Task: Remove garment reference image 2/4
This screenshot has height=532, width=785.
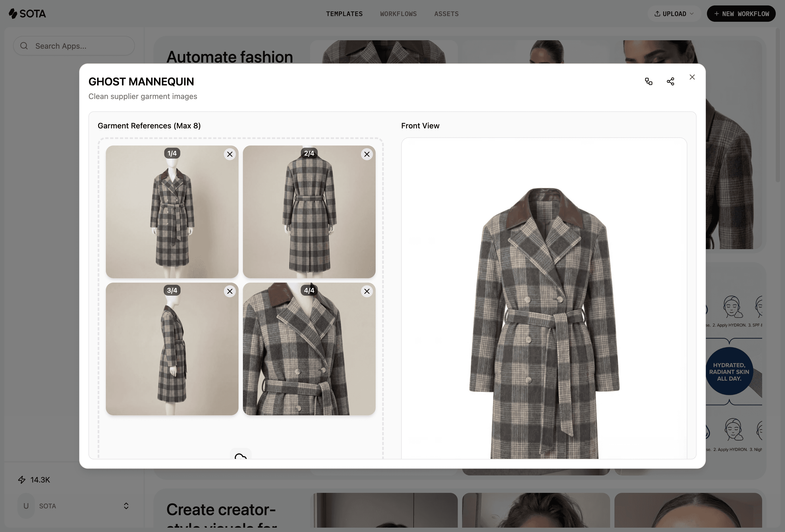Action: [x=367, y=154]
